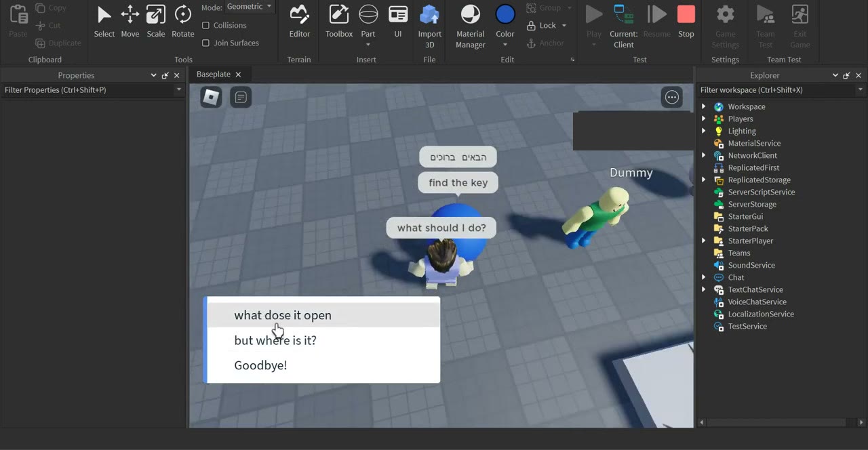Open the UI insert tool
The width and height of the screenshot is (868, 450).
[398, 21]
